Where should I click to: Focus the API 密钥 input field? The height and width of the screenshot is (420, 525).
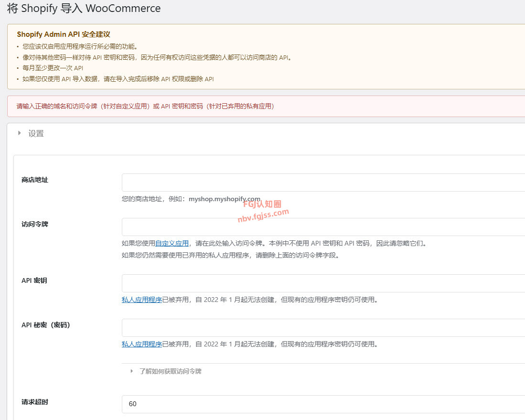[323, 283]
